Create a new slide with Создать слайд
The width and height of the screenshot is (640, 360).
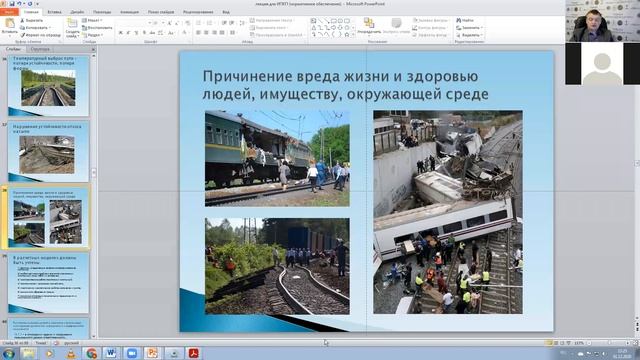[x=72, y=28]
